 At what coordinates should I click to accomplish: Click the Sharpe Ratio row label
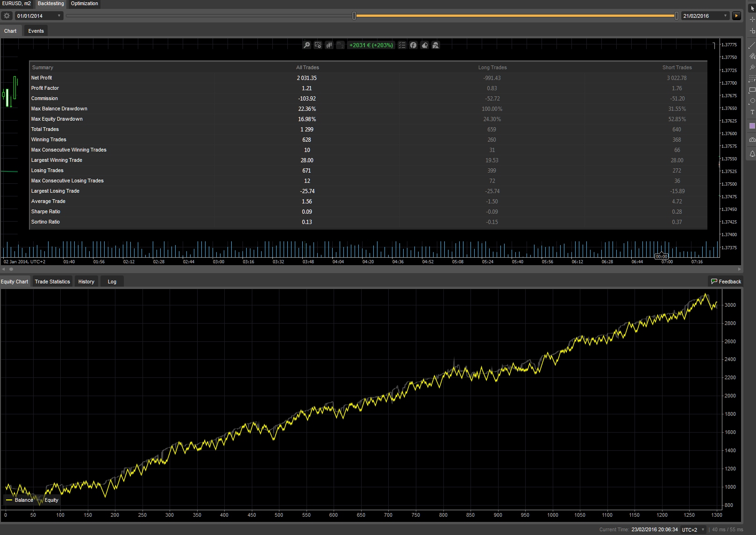[x=46, y=211]
